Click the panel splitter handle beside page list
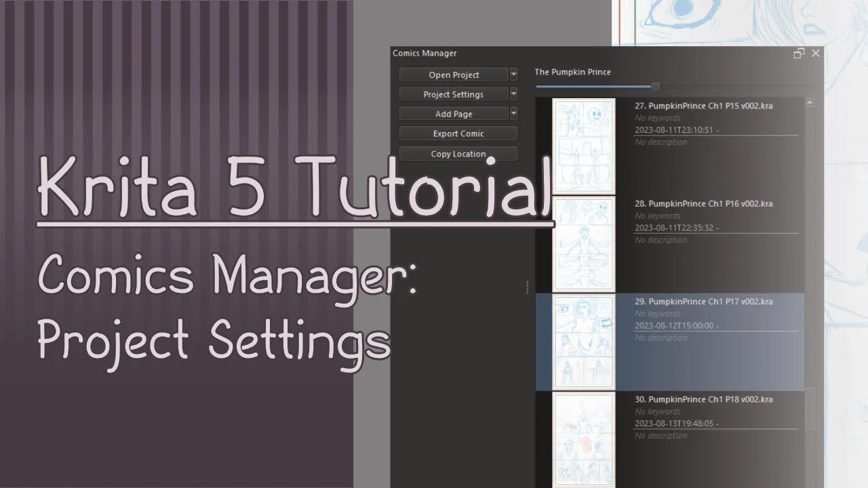The height and width of the screenshot is (488, 868). coord(528,287)
